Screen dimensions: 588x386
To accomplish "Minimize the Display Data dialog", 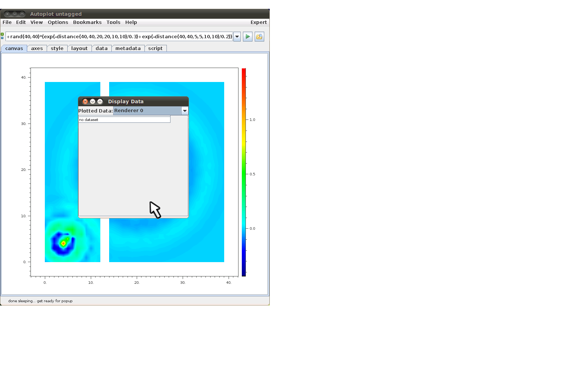I will click(93, 101).
